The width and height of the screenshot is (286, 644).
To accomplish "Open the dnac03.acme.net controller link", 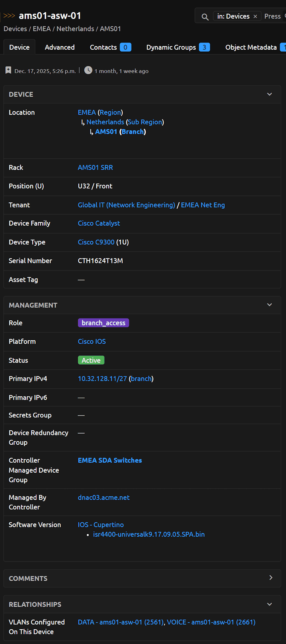I will coord(103,497).
